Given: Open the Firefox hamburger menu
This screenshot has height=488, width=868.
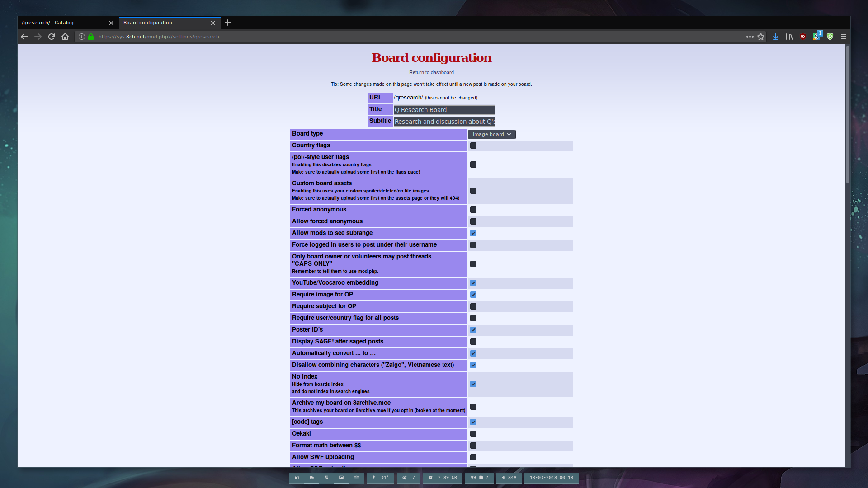Looking at the screenshot, I should click(844, 37).
